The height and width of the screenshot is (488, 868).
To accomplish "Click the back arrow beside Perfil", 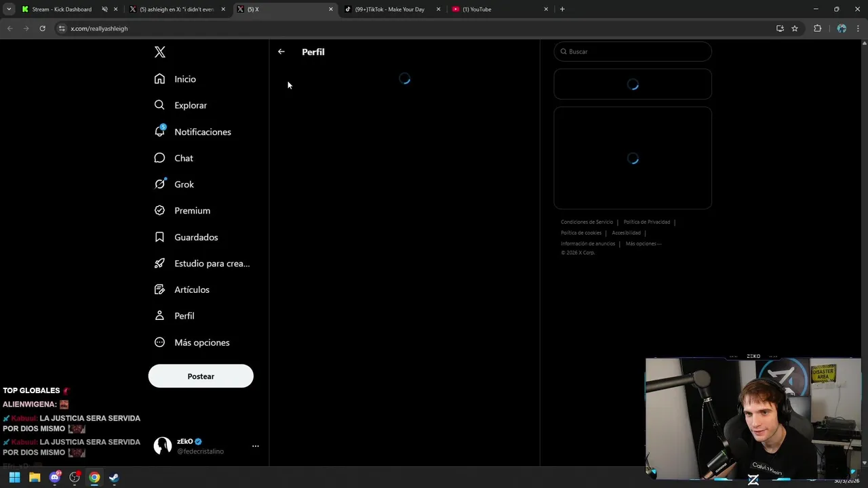I will click(281, 52).
